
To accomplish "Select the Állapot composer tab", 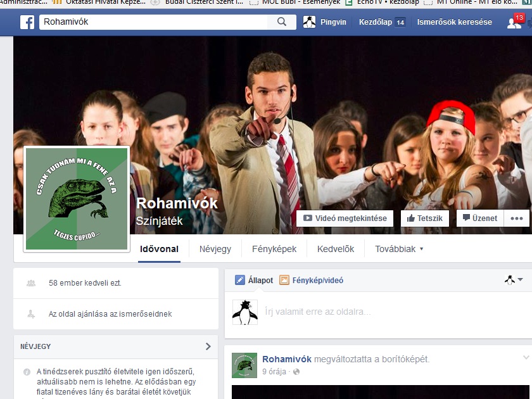I will click(254, 280).
